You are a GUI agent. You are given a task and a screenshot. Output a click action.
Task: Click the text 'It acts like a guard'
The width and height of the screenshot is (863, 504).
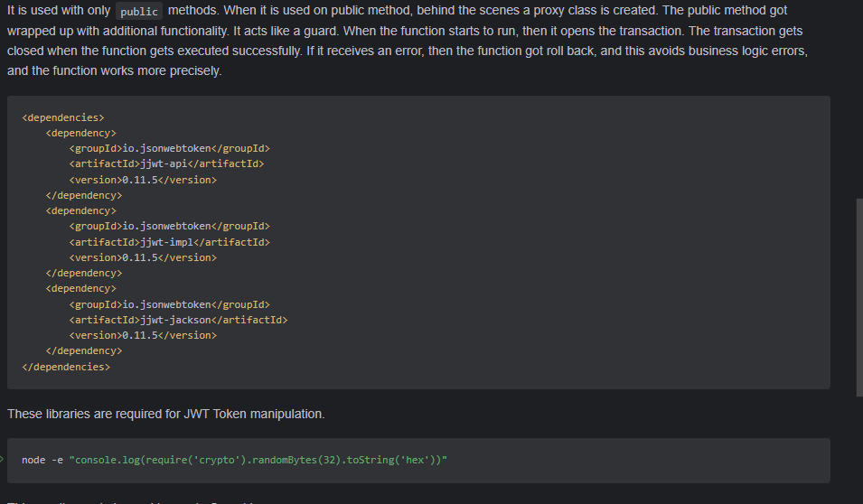(x=283, y=31)
